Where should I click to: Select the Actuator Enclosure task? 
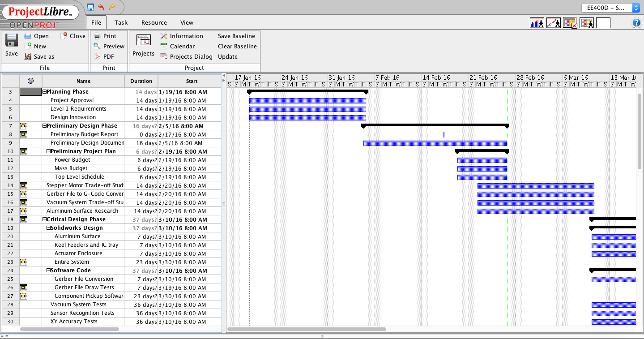78,253
